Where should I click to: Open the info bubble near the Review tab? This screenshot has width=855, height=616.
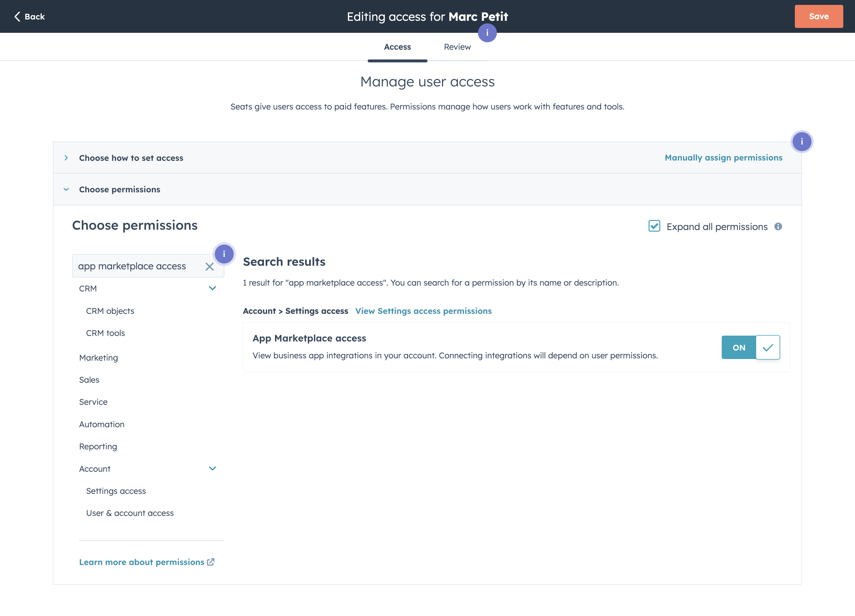tap(487, 33)
